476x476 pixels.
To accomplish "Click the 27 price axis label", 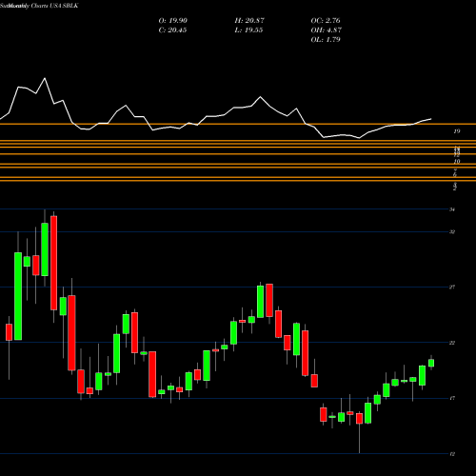I will (452, 288).
